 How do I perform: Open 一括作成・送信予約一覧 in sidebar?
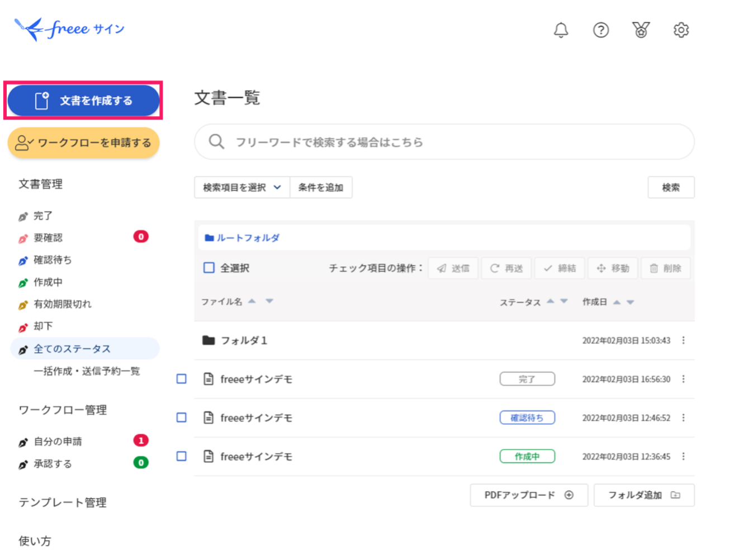tap(87, 371)
